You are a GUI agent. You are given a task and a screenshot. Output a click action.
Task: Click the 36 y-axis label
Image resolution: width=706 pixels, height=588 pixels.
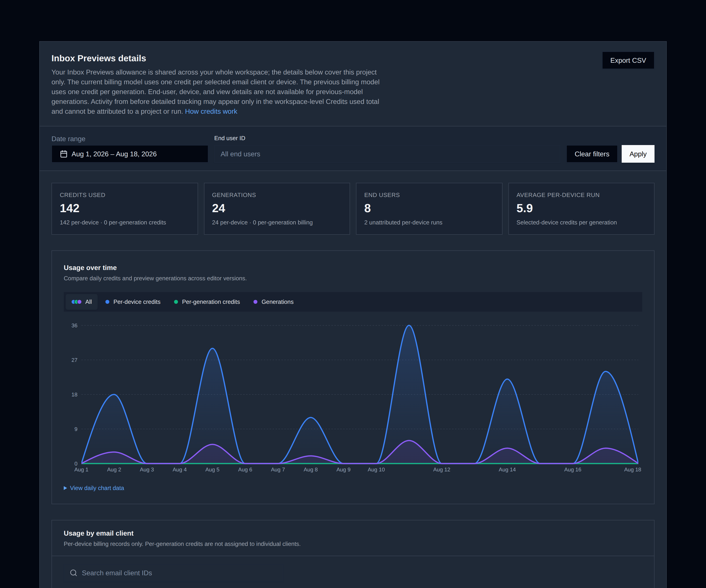tap(74, 325)
